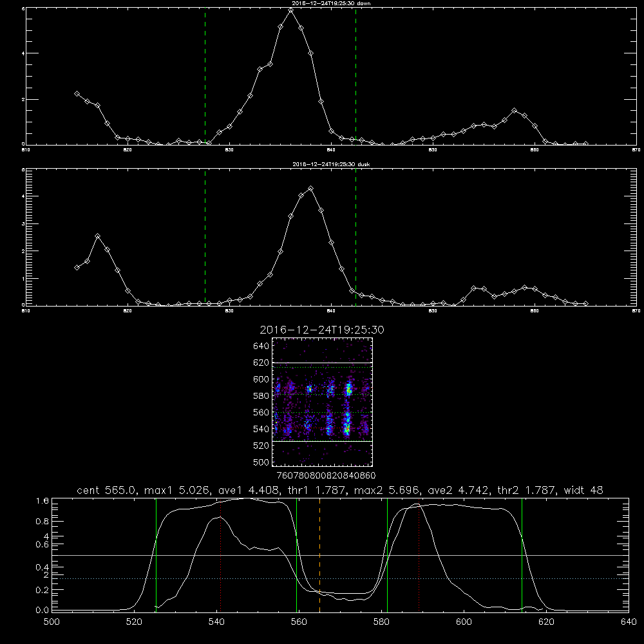Click the orange dashed center line at 565
The width and height of the screenshot is (644, 644).
(319, 554)
